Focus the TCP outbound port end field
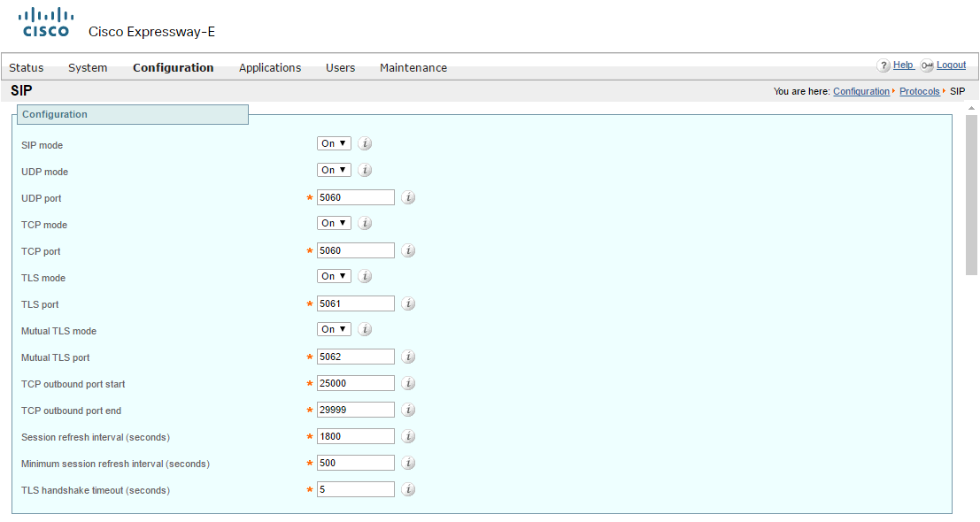 point(356,410)
